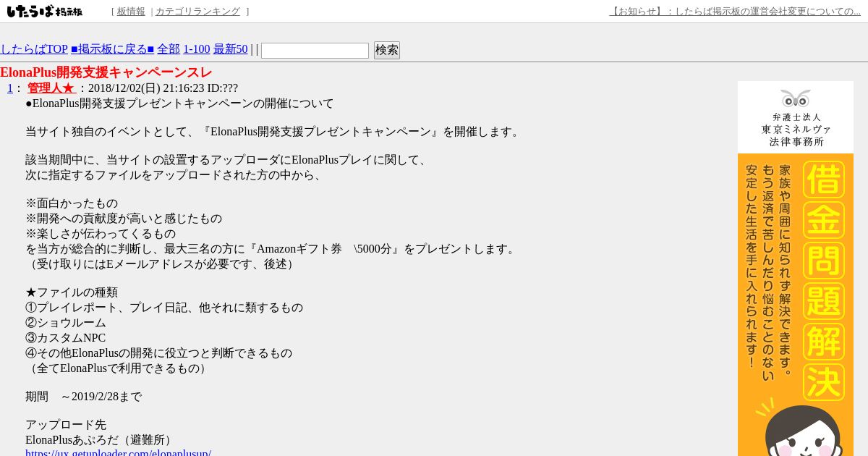This screenshot has width=868, height=456.
Task: Open the ux.getuploader.com uploader URL
Action: point(118,453)
